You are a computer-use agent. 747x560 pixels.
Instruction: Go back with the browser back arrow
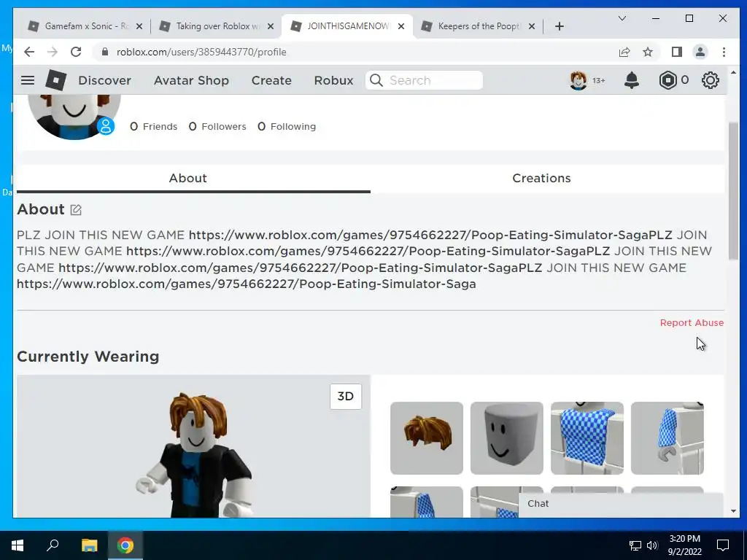29,52
